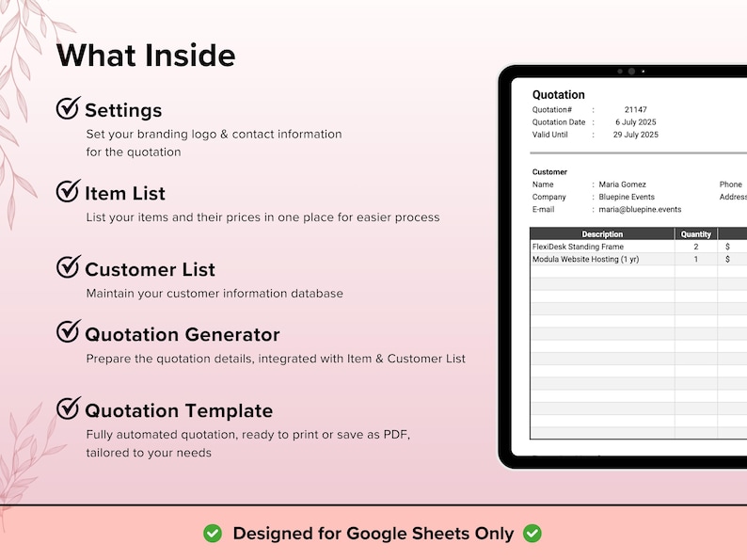Select customer name 'Maria Gomez'
Screen dimensions: 747x560
click(x=622, y=184)
